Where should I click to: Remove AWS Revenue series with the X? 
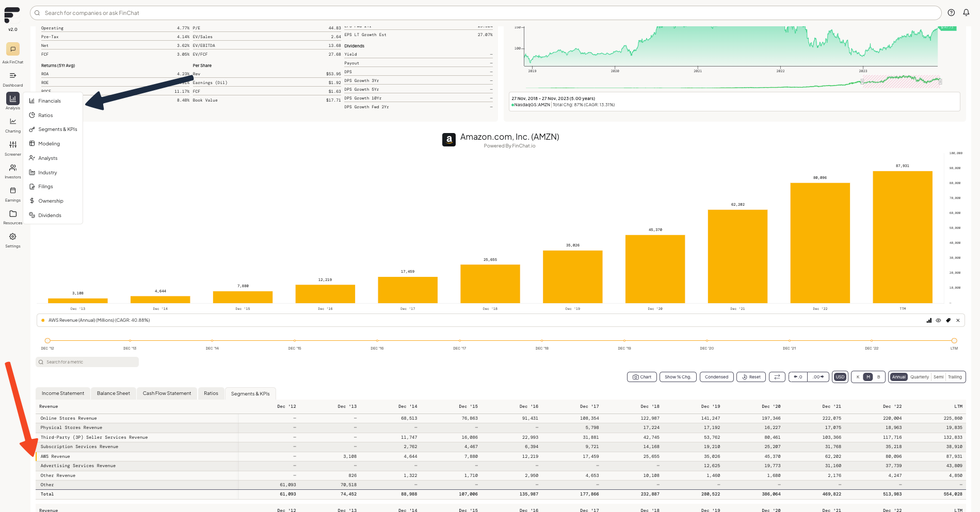958,320
